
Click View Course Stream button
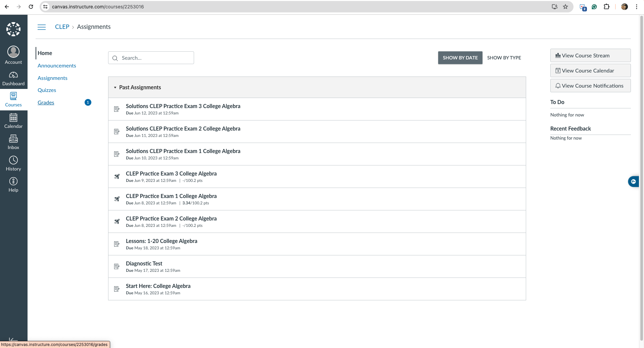[x=590, y=55]
